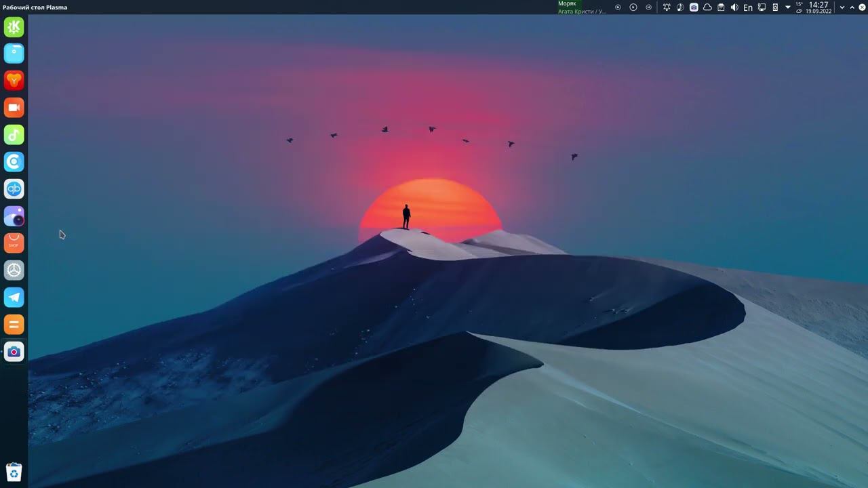868x488 pixels.
Task: Open the calendar from the 14:27 clock
Action: (x=818, y=7)
